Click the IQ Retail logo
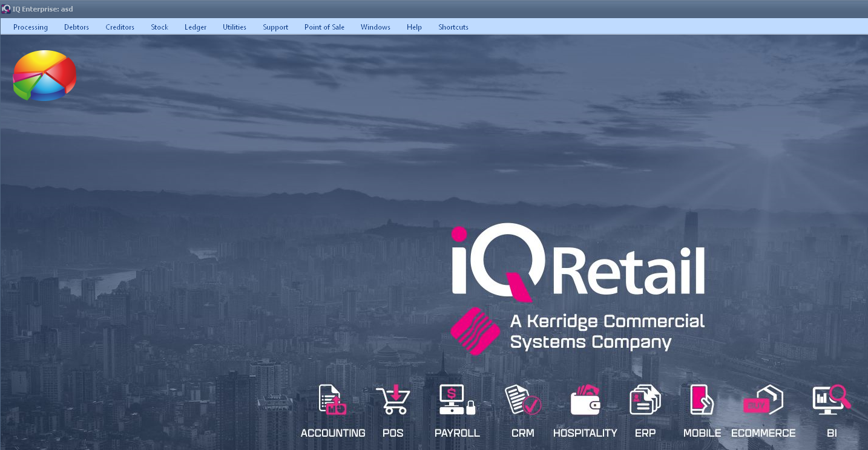Viewport: 868px width, 450px height. [x=578, y=263]
